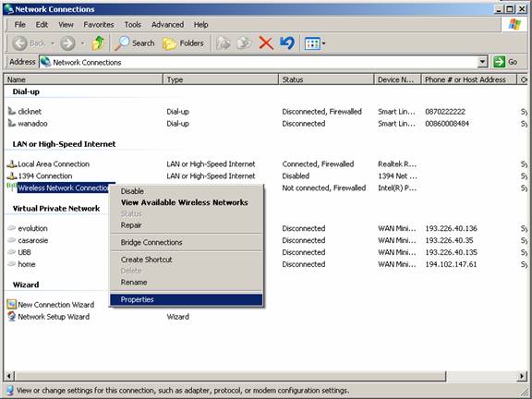
Task: Click the red Delete X icon
Action: (x=266, y=43)
